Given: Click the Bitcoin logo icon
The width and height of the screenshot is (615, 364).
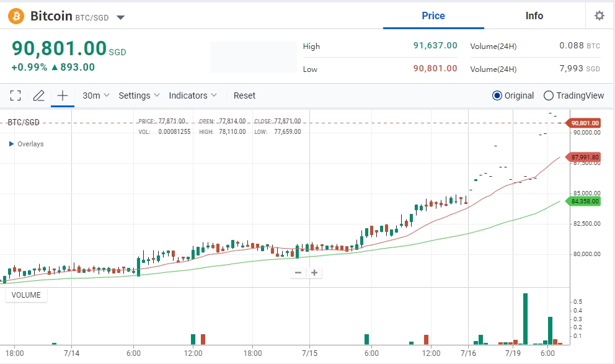Looking at the screenshot, I should 16,16.
